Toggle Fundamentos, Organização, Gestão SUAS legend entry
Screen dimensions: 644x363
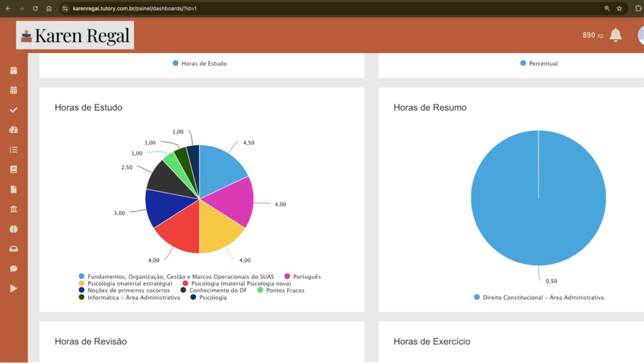[x=177, y=276]
